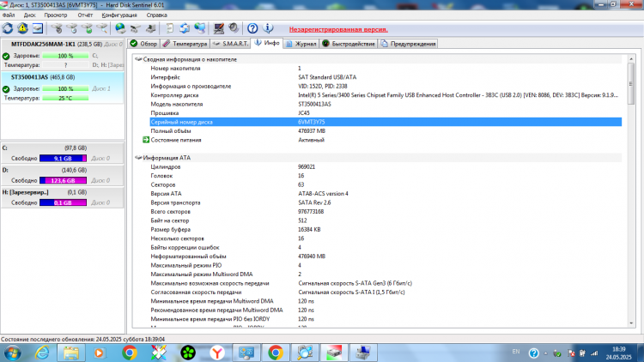Open Help question mark toolbar icon
This screenshot has width=644, height=362.
pos(252,28)
